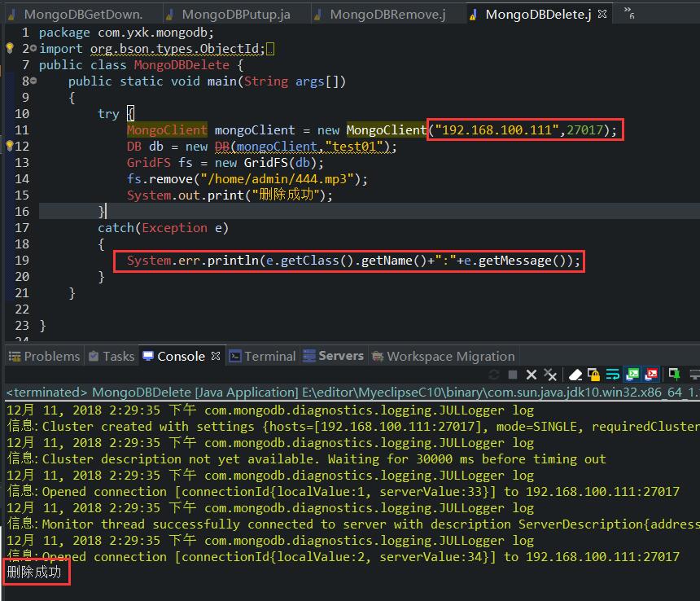The width and height of the screenshot is (700, 601).
Task: Expand the folded import block on line 2
Action: tap(33, 48)
